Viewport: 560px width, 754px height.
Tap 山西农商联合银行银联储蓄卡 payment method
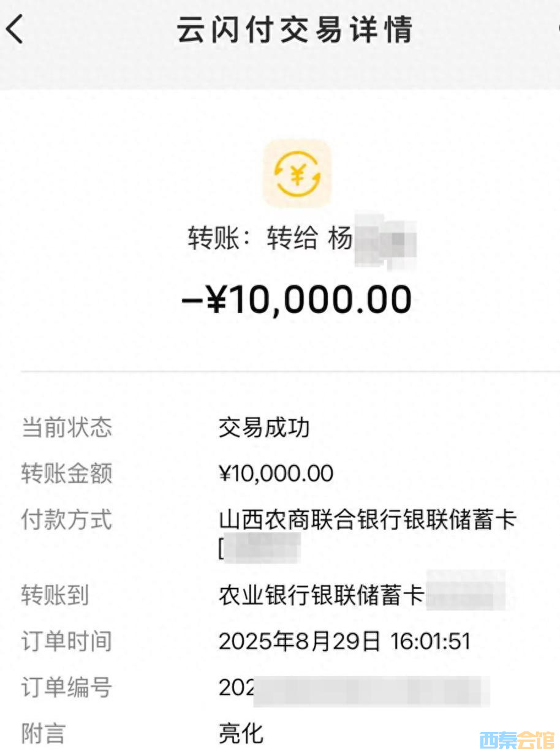(x=368, y=520)
